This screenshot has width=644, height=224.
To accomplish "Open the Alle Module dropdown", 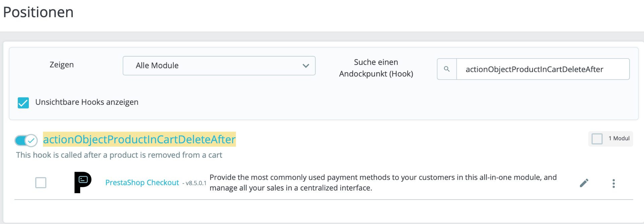I will [x=219, y=66].
